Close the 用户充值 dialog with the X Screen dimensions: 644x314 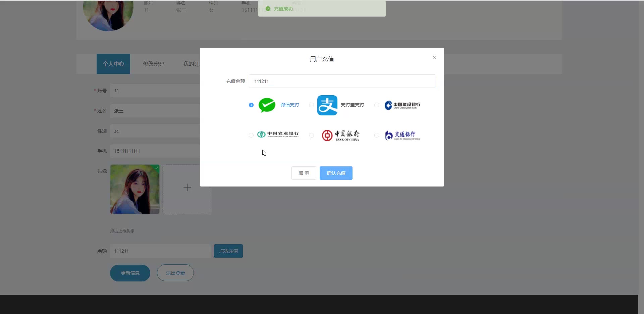point(434,57)
